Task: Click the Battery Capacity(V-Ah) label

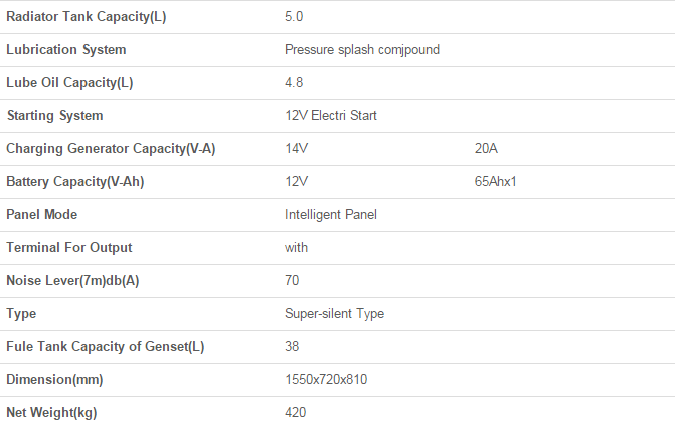Action: point(75,182)
